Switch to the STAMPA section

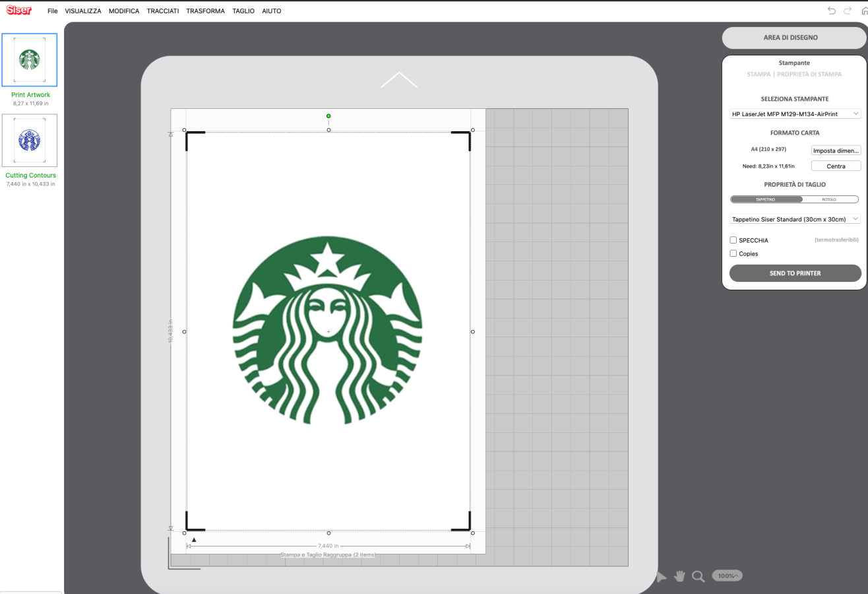[759, 75]
